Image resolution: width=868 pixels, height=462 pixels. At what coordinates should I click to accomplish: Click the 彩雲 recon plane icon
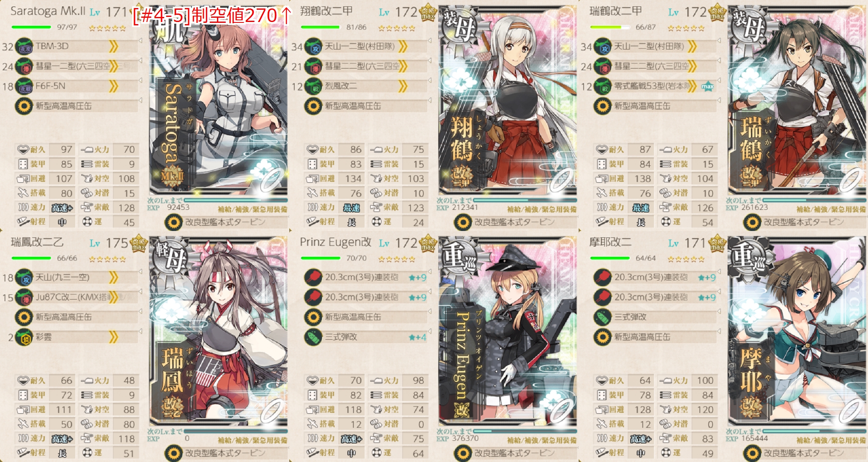pyautogui.click(x=24, y=337)
